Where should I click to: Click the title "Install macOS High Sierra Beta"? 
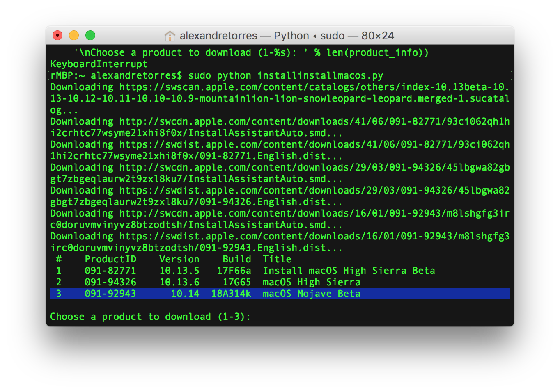pyautogui.click(x=349, y=271)
